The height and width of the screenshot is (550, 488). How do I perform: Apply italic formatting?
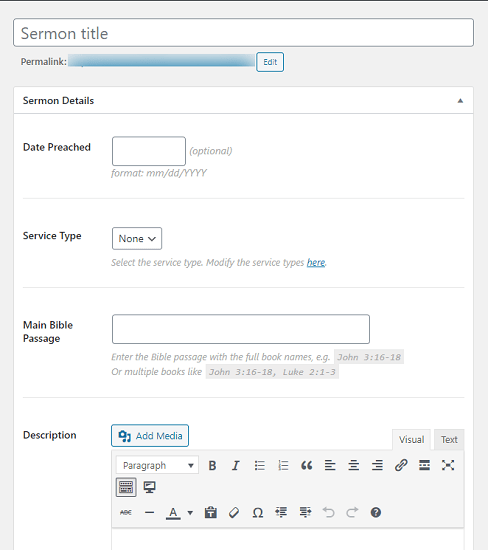[236, 465]
